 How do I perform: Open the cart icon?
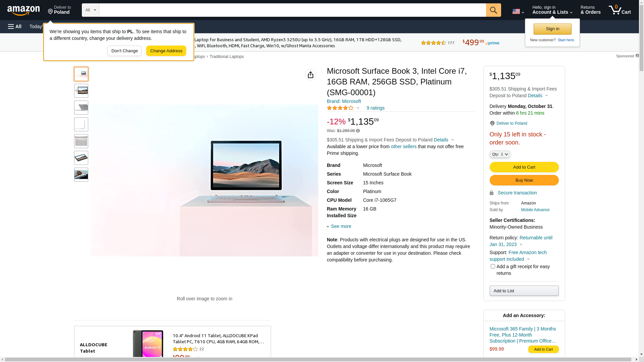(620, 10)
